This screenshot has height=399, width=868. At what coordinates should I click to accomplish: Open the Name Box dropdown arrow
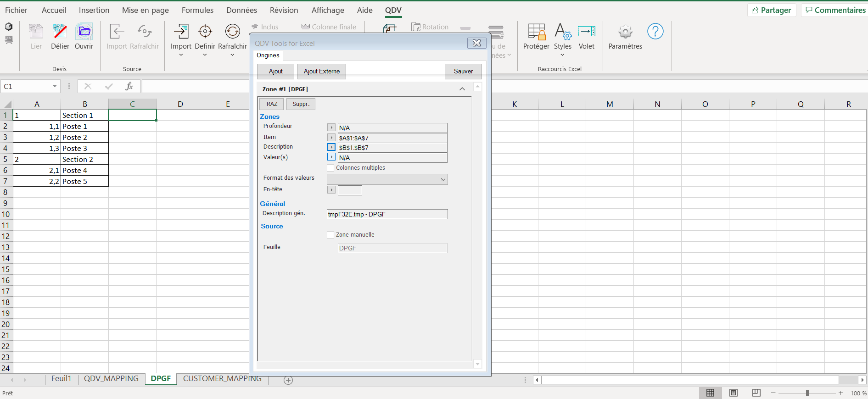(x=55, y=86)
